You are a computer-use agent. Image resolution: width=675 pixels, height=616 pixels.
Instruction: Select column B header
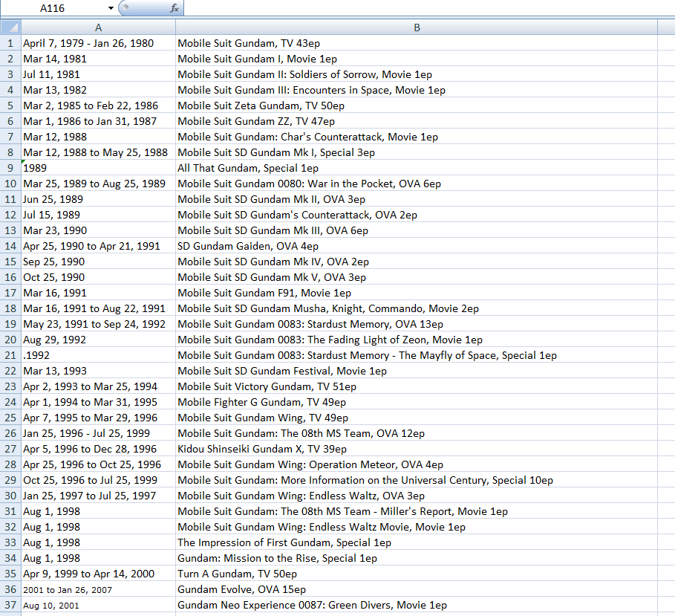coord(417,27)
